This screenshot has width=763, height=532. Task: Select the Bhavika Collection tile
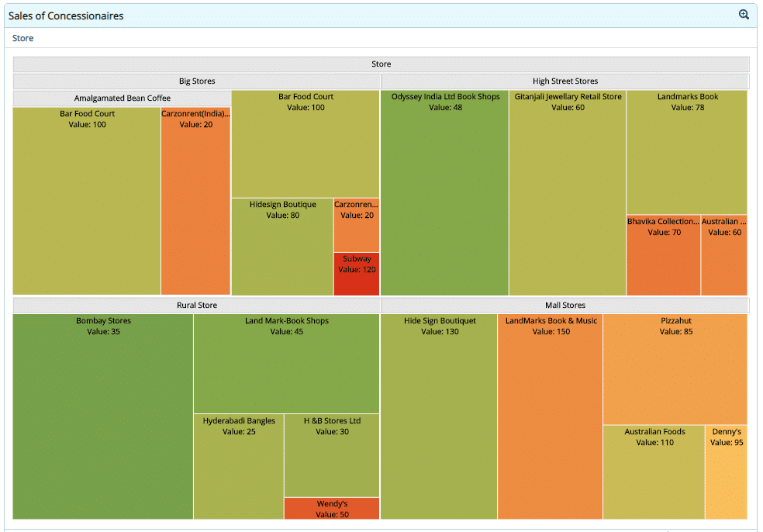tap(664, 255)
